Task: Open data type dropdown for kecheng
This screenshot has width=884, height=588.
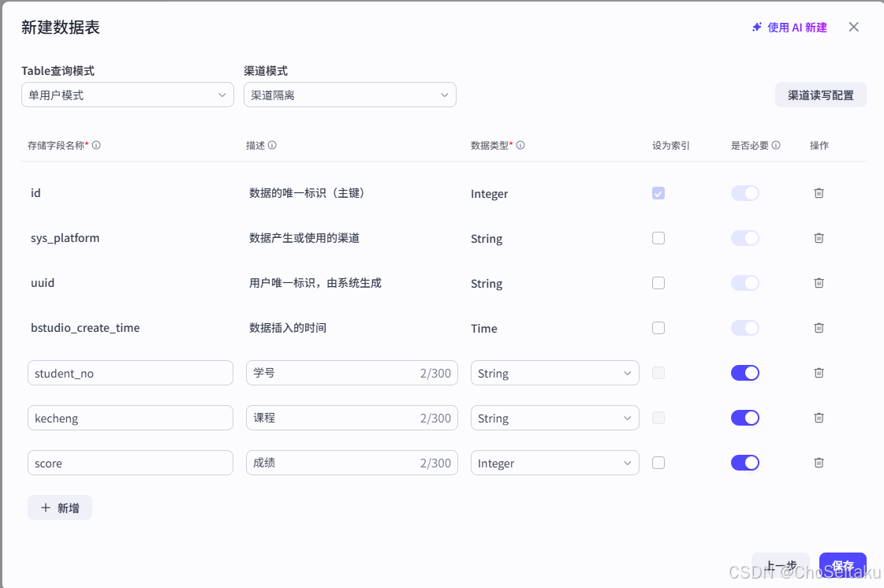Action: pos(554,418)
